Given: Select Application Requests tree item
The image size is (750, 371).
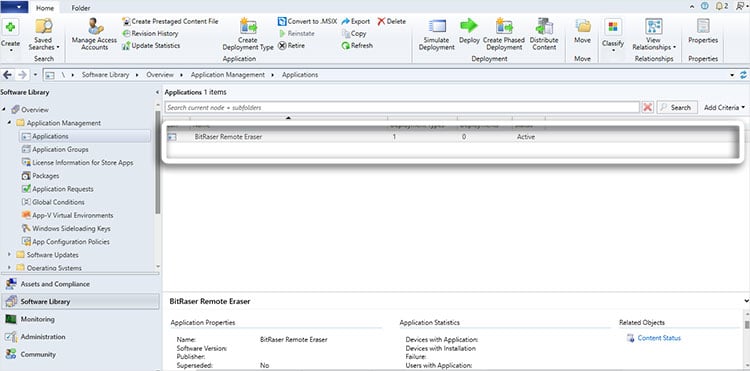Looking at the screenshot, I should point(58,189).
